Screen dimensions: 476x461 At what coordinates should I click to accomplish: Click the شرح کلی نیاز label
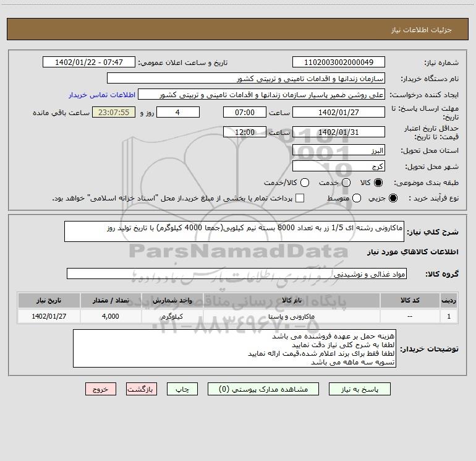(x=433, y=232)
